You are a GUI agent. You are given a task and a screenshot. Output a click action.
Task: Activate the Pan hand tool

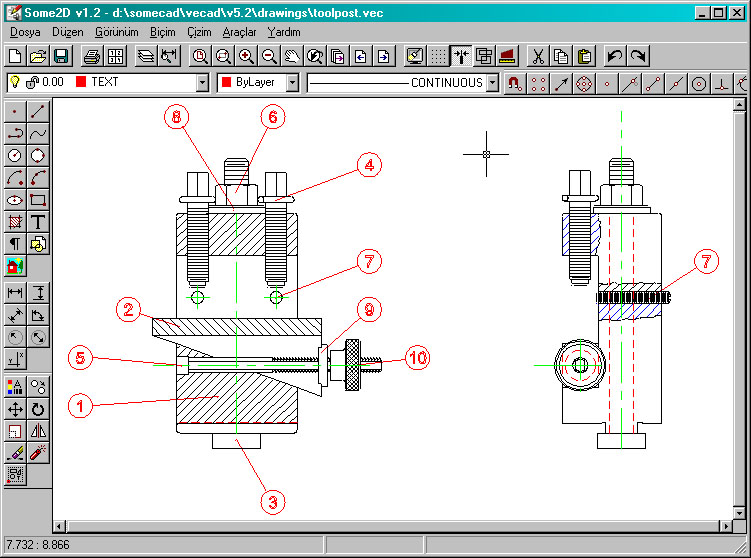[292, 56]
